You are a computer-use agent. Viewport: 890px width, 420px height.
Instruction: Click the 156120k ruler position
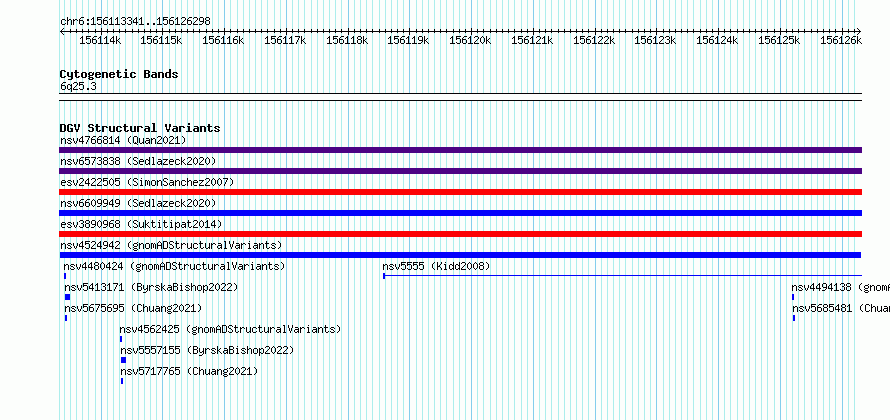[470, 40]
